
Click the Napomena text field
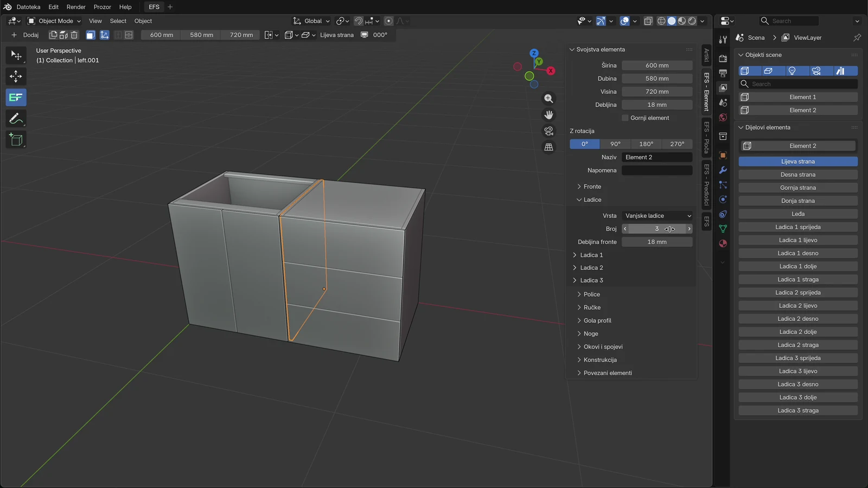pyautogui.click(x=657, y=170)
